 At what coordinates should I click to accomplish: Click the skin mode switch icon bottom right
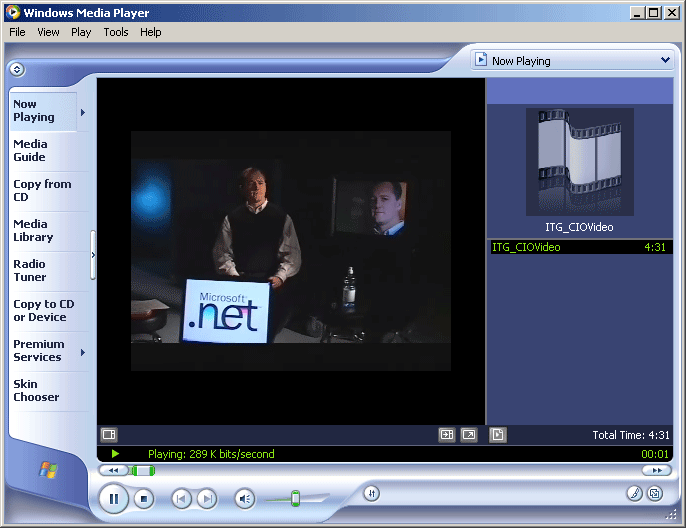(655, 494)
